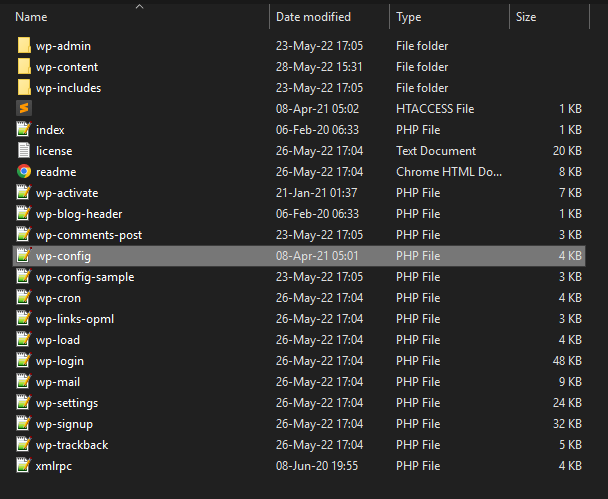Select the wp-cron file name
The height and width of the screenshot is (499, 608).
click(58, 298)
